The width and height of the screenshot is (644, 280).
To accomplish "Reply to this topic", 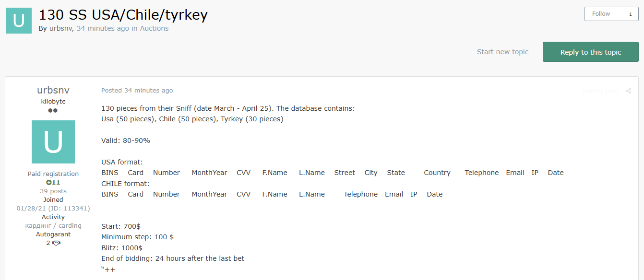I will pos(591,52).
